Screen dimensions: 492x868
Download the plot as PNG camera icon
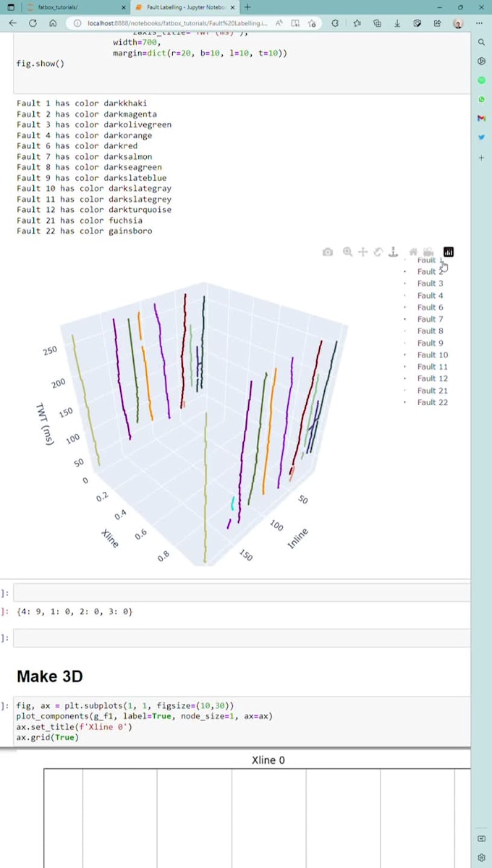328,252
